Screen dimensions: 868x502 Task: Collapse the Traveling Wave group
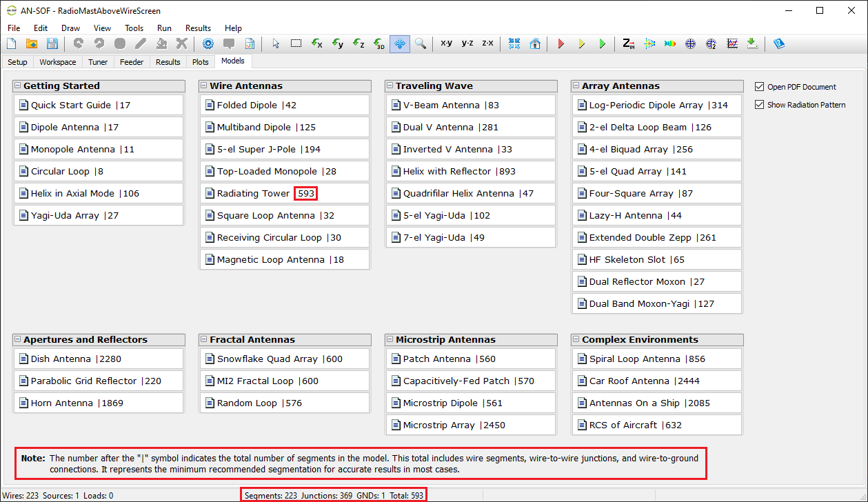tap(390, 86)
